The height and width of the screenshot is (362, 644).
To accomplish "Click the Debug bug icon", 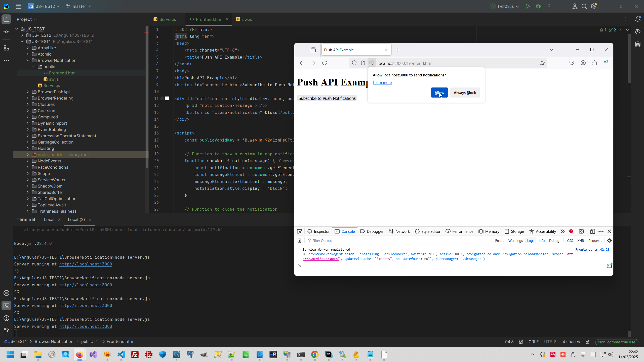I will (538, 6).
